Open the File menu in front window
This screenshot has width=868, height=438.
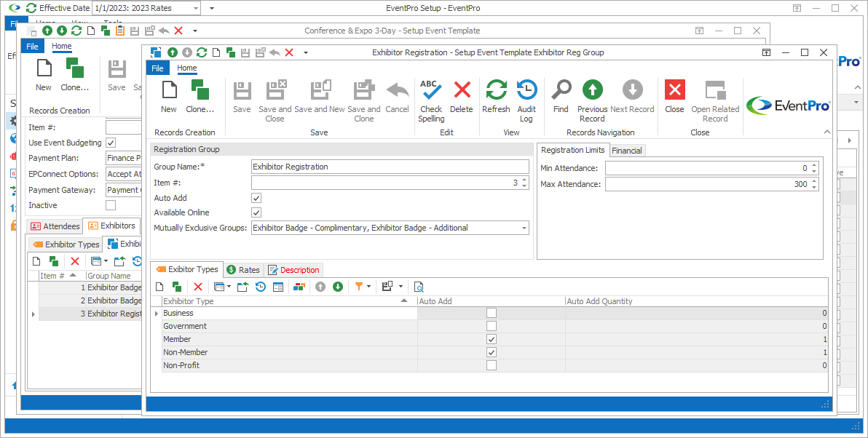(x=158, y=68)
